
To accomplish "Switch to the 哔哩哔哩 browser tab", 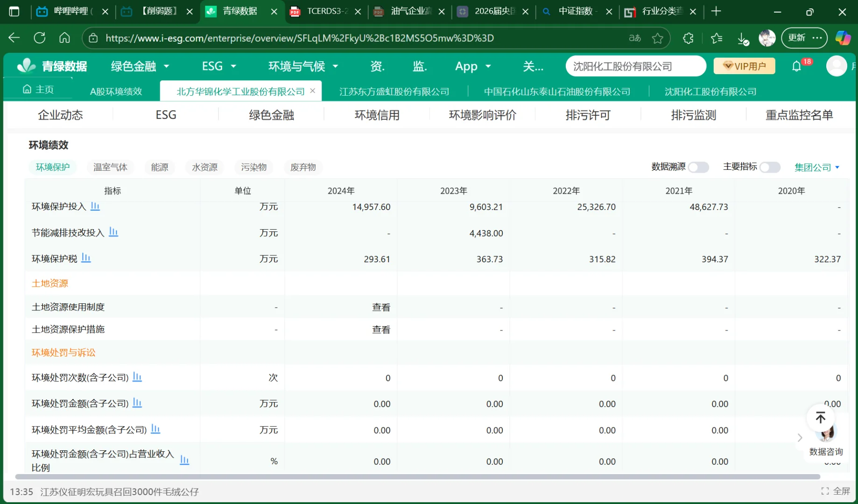I will [x=73, y=11].
